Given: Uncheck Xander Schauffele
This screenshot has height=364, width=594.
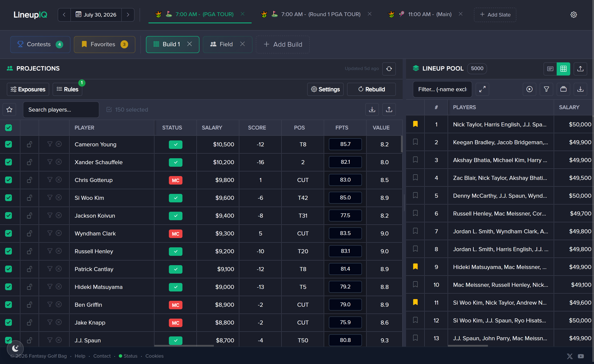Looking at the screenshot, I should pyautogui.click(x=8, y=162).
